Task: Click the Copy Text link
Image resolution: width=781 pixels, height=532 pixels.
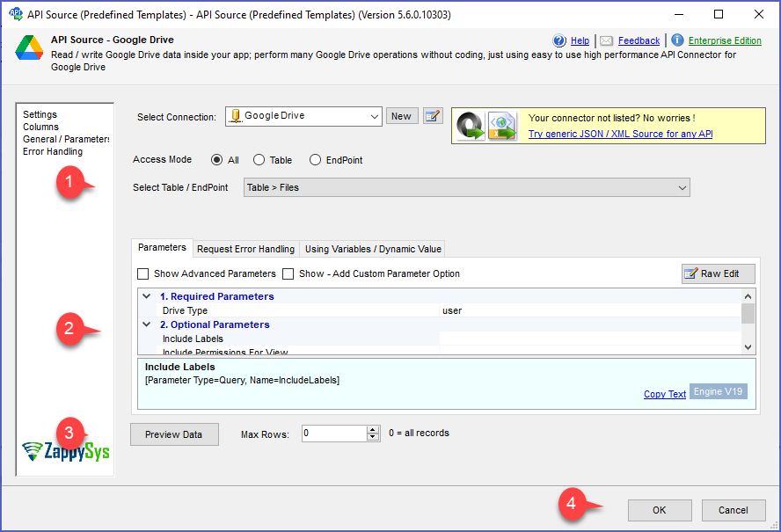Action: 665,394
